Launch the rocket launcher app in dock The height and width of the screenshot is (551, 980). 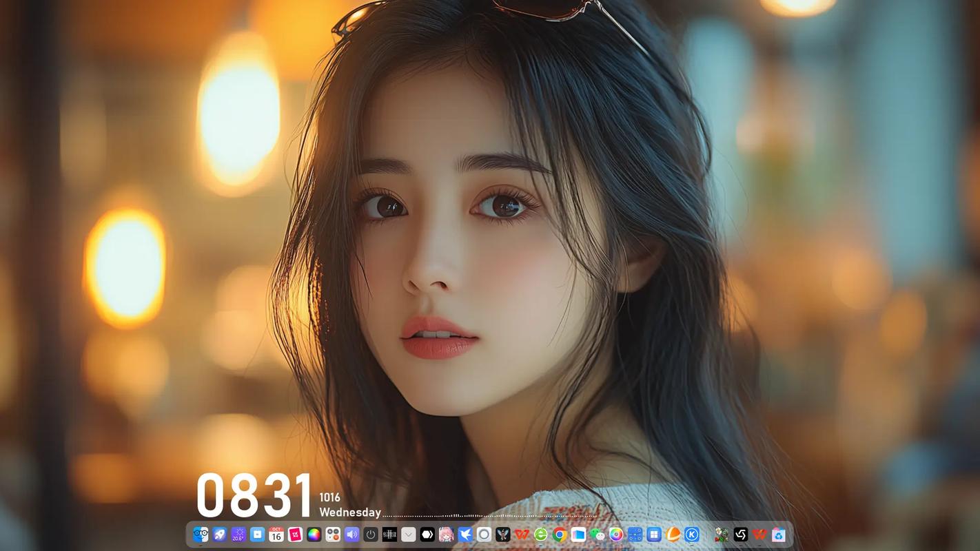click(x=220, y=534)
